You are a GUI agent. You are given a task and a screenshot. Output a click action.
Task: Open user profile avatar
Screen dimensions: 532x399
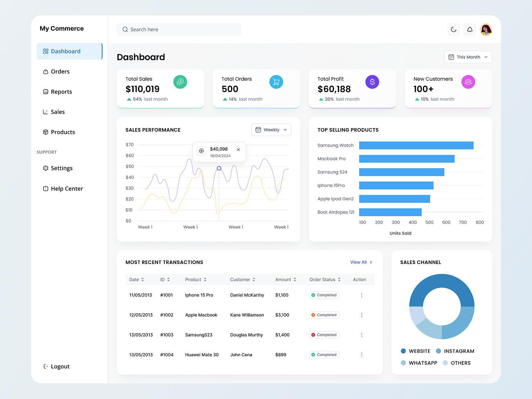[x=486, y=29]
